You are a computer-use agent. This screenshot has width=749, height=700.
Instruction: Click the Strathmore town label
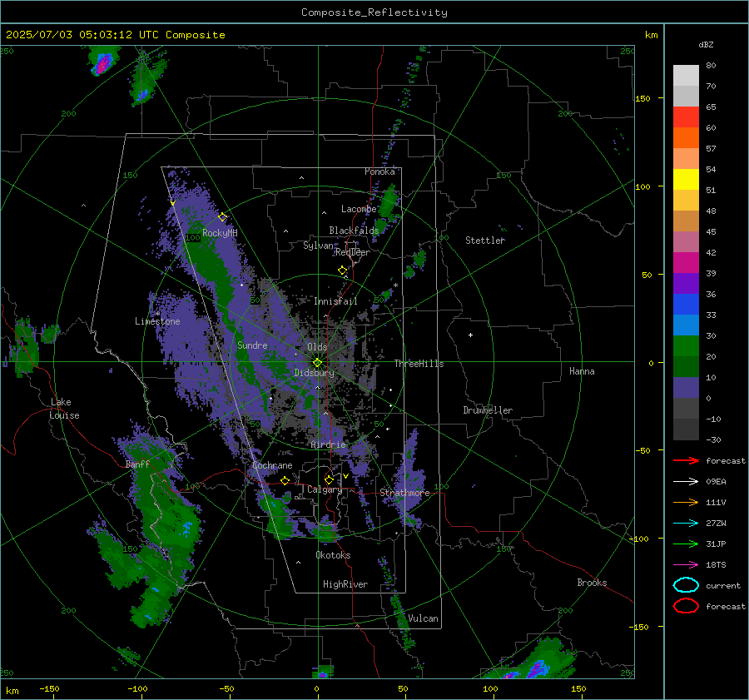(404, 493)
